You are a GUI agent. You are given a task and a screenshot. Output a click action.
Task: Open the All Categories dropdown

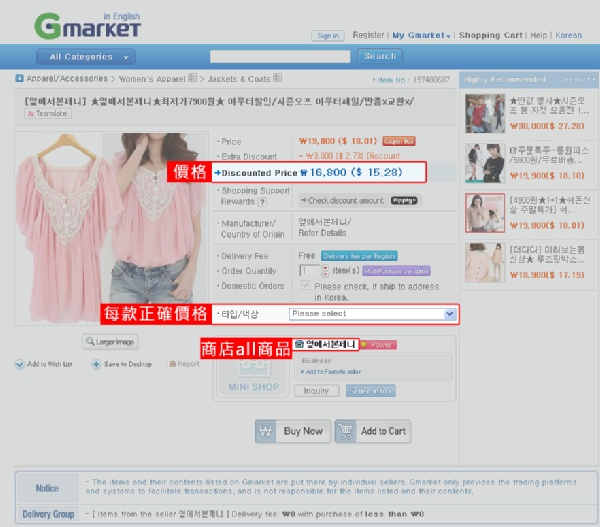86,57
